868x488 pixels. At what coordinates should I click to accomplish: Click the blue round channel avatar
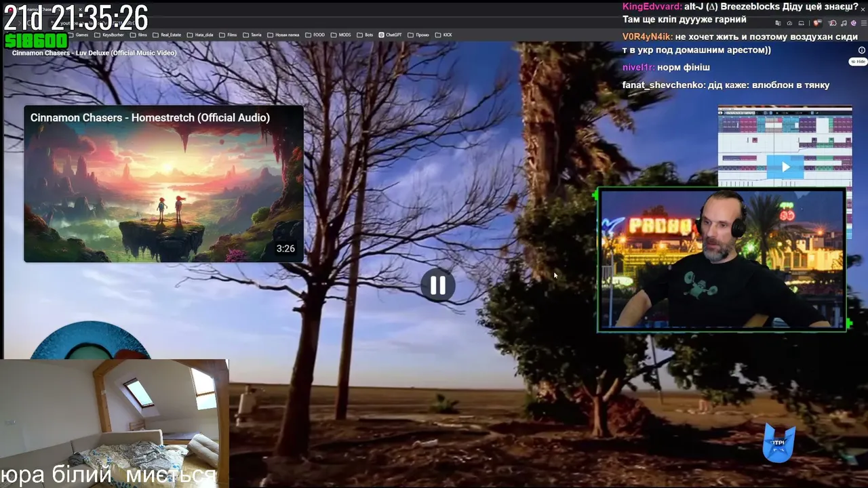[x=90, y=340]
